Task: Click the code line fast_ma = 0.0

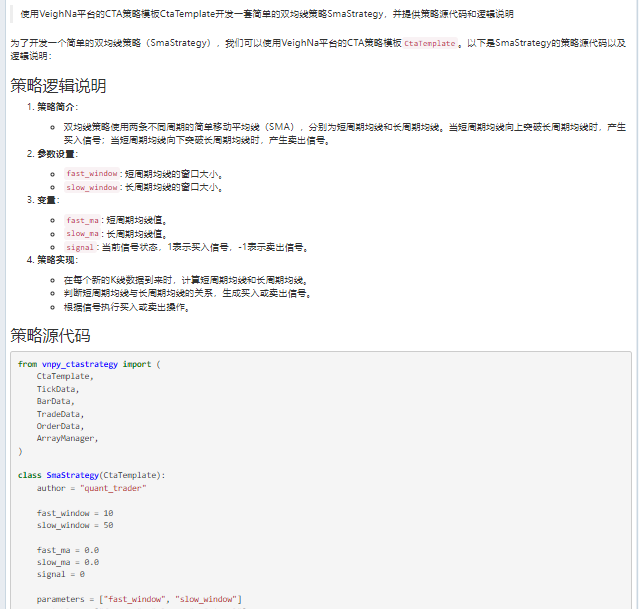Action: [x=68, y=550]
